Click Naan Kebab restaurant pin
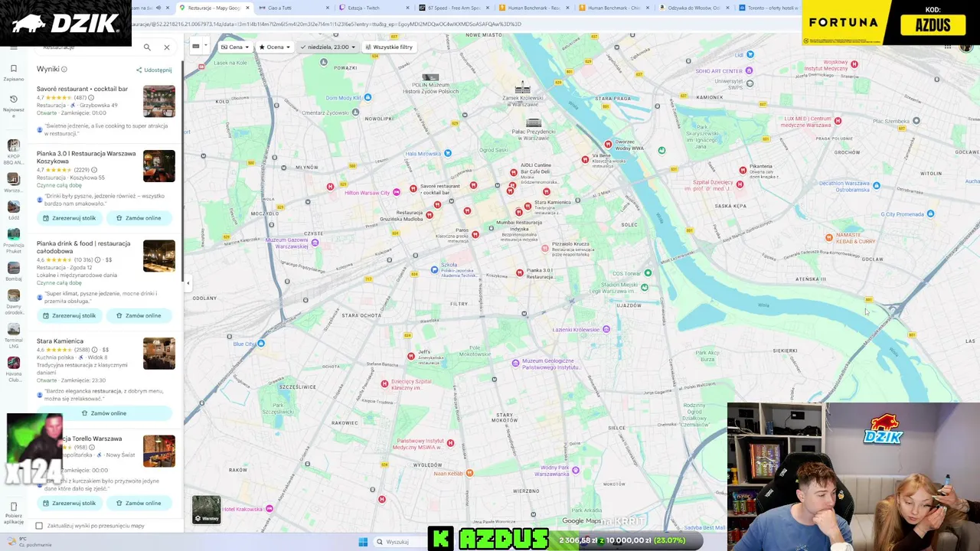 pos(469,473)
